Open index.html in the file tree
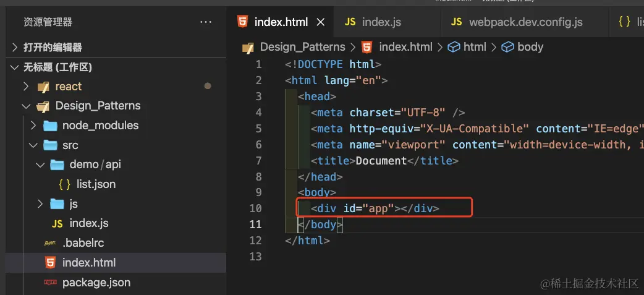The height and width of the screenshot is (295, 644). pos(88,263)
